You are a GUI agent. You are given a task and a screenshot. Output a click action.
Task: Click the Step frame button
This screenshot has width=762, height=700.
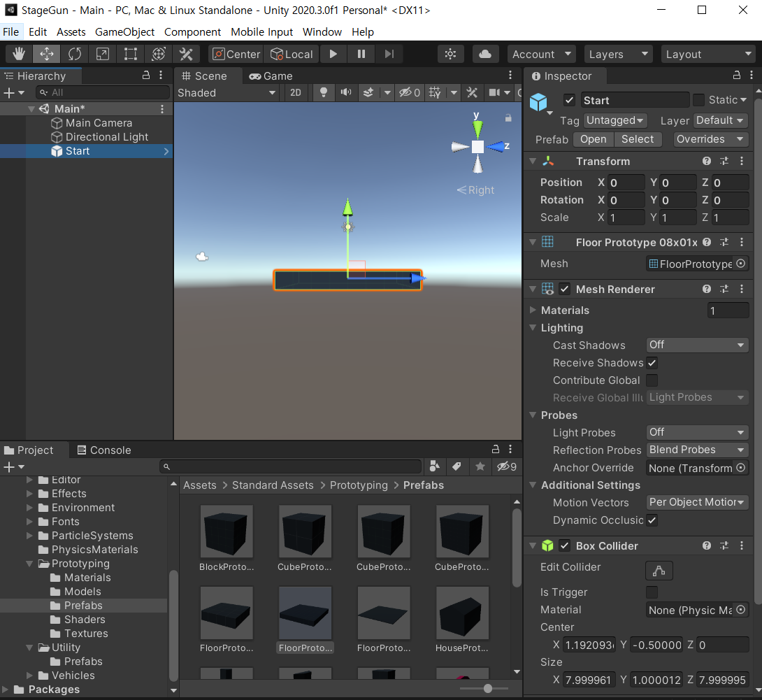[x=389, y=54]
